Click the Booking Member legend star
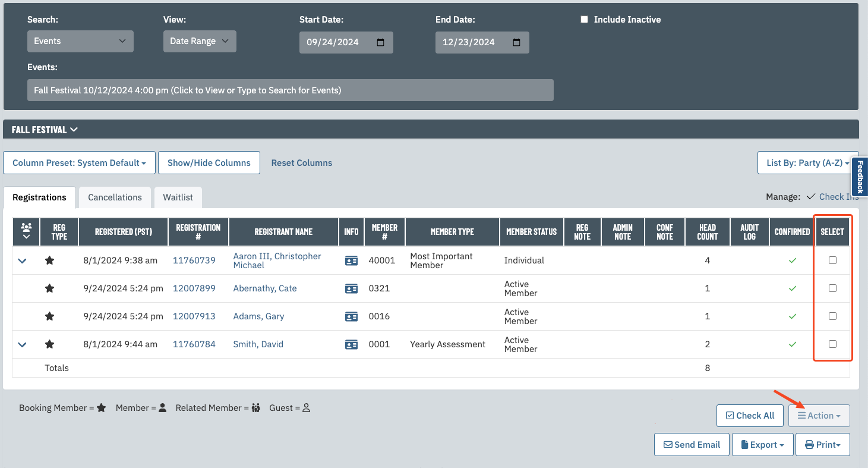Viewport: 868px width, 468px height. pyautogui.click(x=101, y=408)
